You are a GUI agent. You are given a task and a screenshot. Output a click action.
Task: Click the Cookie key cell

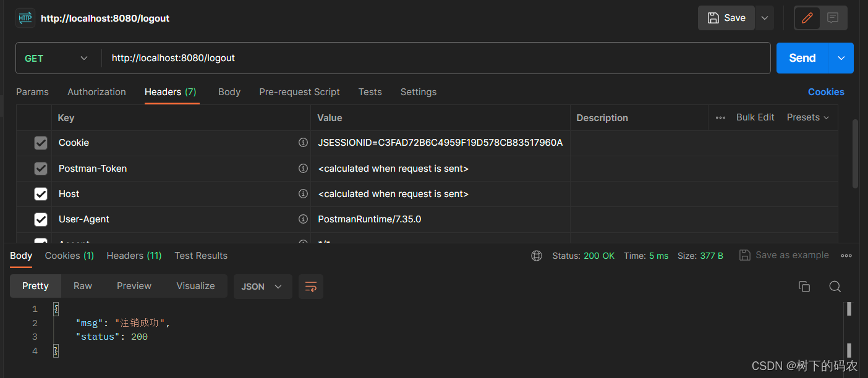(x=181, y=143)
